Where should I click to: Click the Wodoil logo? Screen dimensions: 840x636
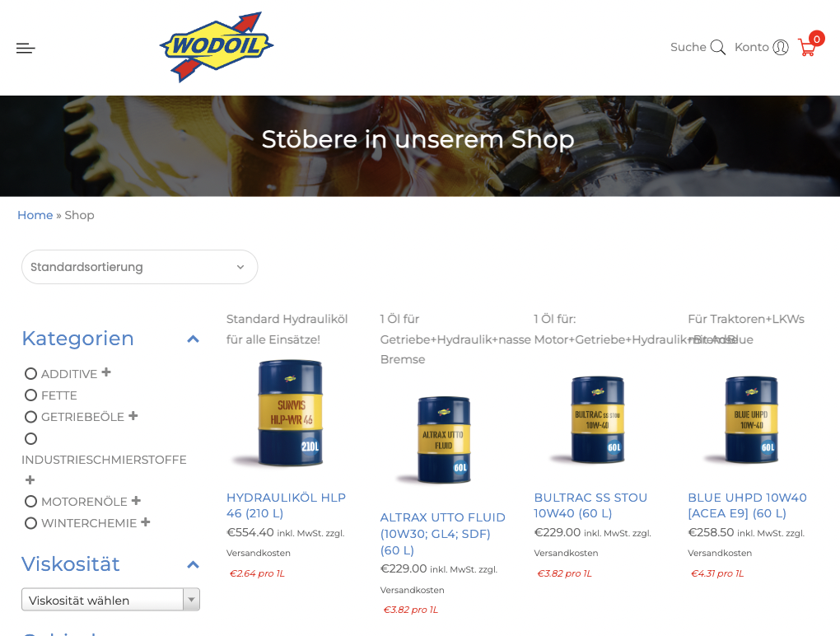217,47
